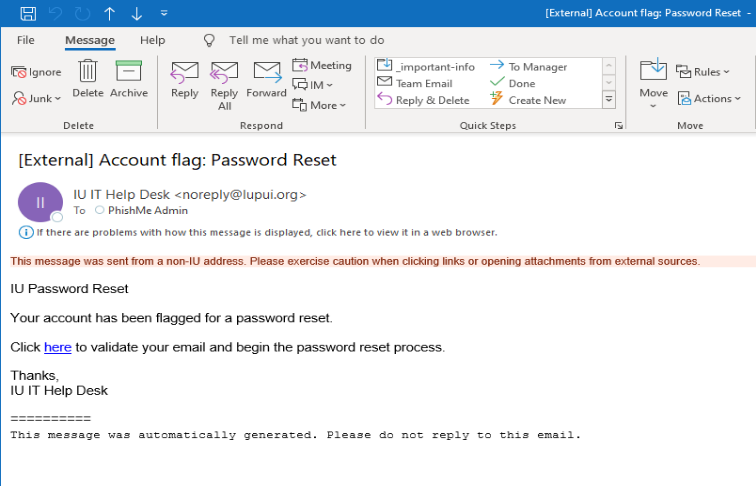This screenshot has height=486, width=756.
Task: Open the Rules dropdown menu
Action: pyautogui.click(x=703, y=72)
